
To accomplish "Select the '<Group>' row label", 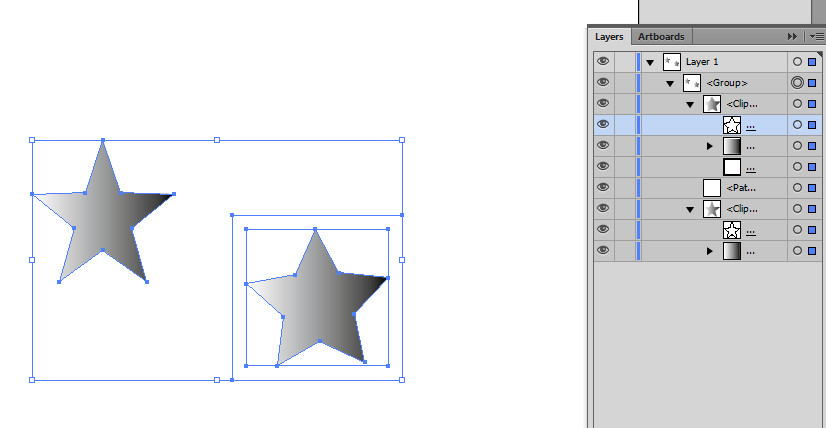I will (726, 83).
